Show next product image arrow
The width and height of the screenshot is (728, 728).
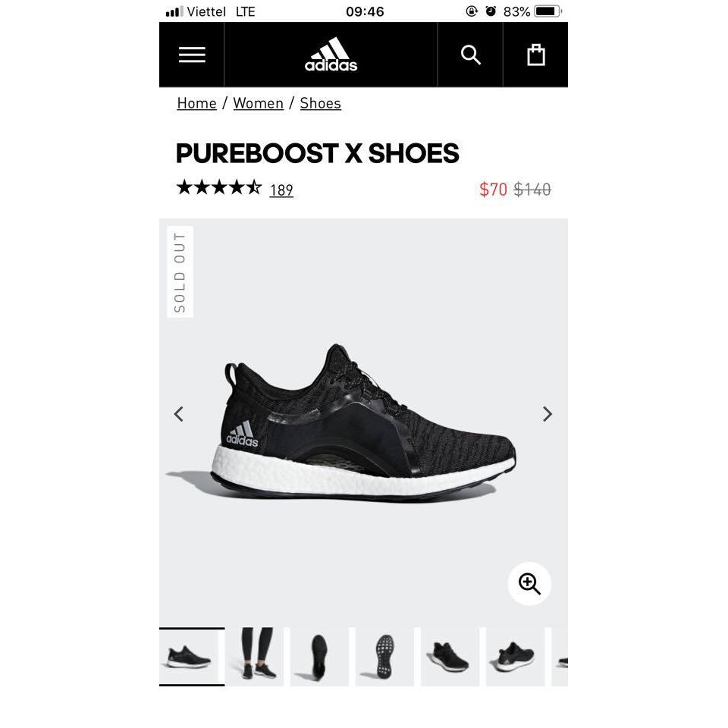point(548,414)
